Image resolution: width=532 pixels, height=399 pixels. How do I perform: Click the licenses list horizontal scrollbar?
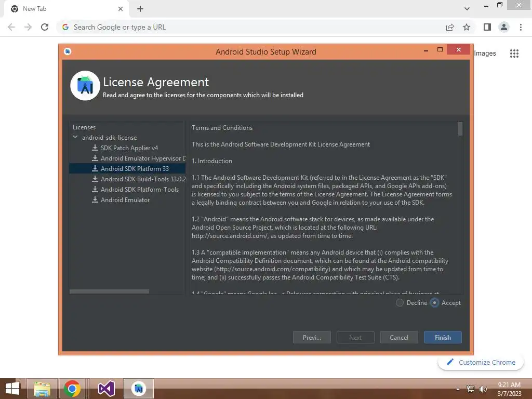tap(109, 291)
